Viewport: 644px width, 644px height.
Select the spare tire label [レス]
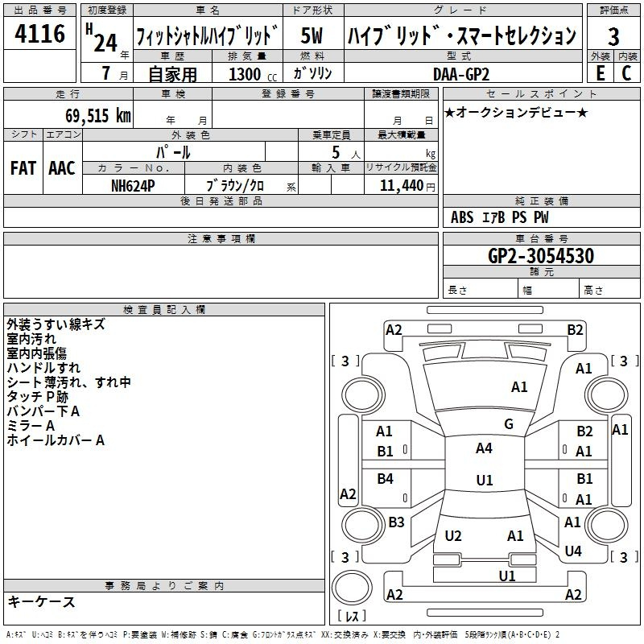tap(352, 616)
